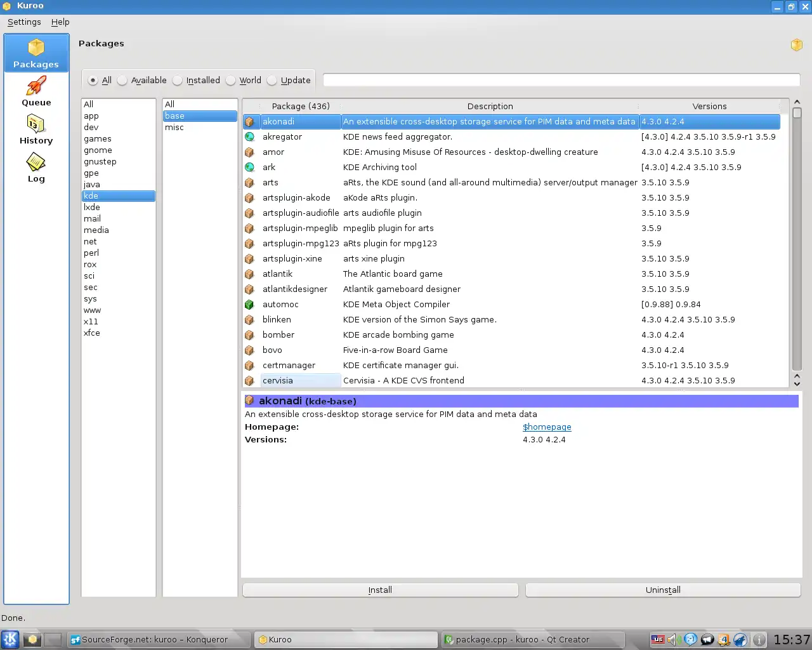The width and height of the screenshot is (812, 650).
Task: Select the xfce category
Action: 118,333
